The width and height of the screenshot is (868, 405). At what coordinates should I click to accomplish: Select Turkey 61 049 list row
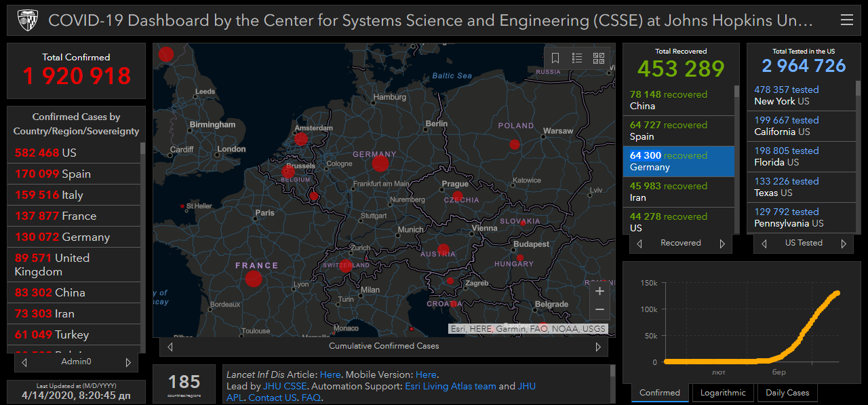(73, 334)
